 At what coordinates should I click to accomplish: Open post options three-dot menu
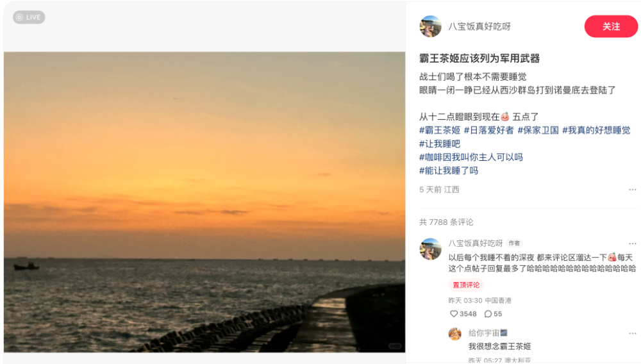point(633,190)
